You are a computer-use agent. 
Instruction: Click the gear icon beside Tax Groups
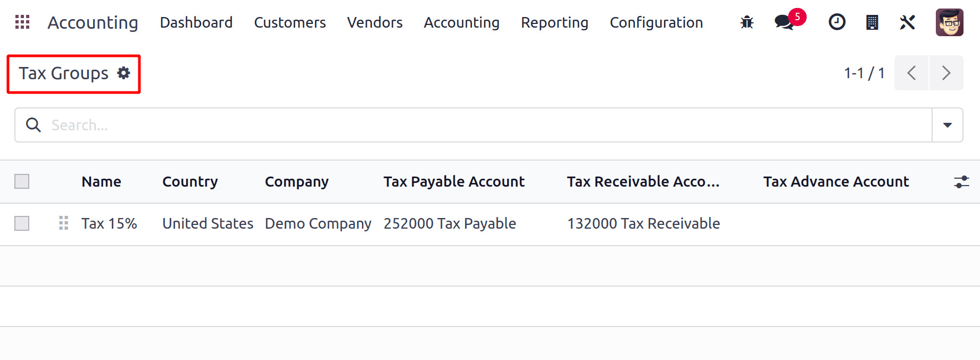[124, 73]
